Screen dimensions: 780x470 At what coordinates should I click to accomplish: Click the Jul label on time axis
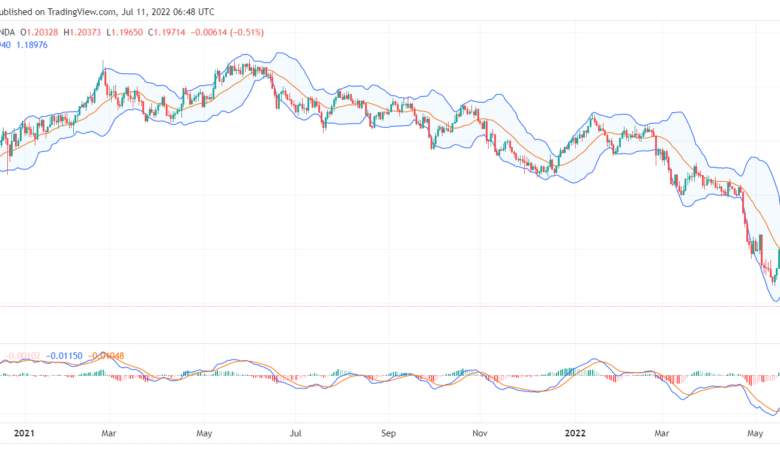(x=295, y=433)
